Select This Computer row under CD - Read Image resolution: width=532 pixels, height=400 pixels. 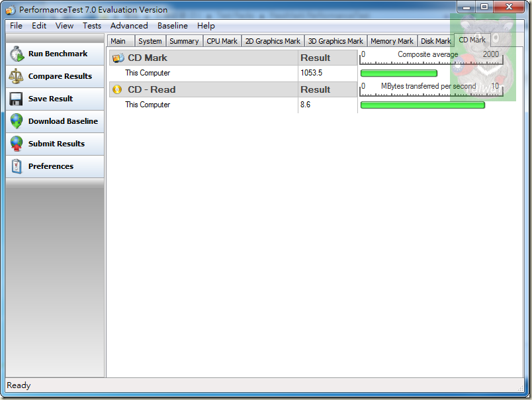pos(233,105)
